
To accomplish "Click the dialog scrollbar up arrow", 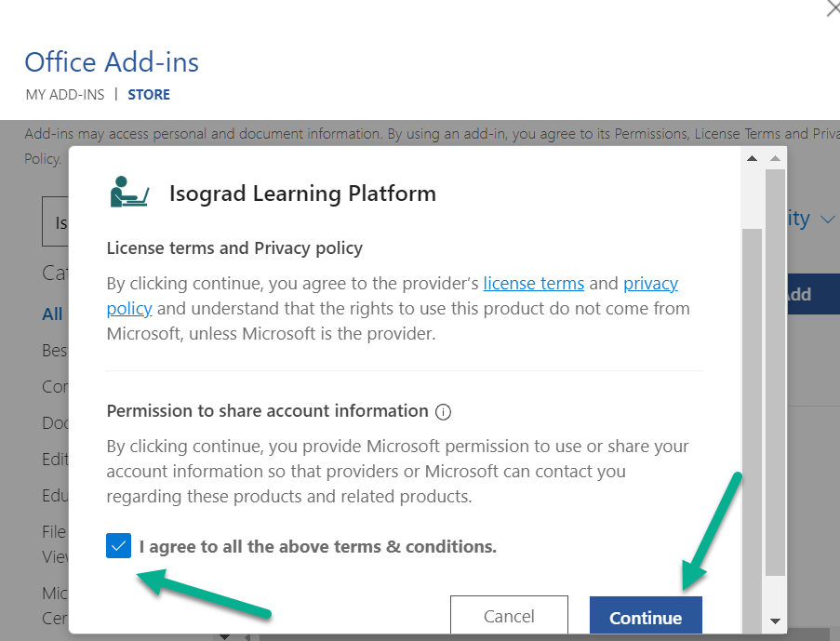I will 753,158.
